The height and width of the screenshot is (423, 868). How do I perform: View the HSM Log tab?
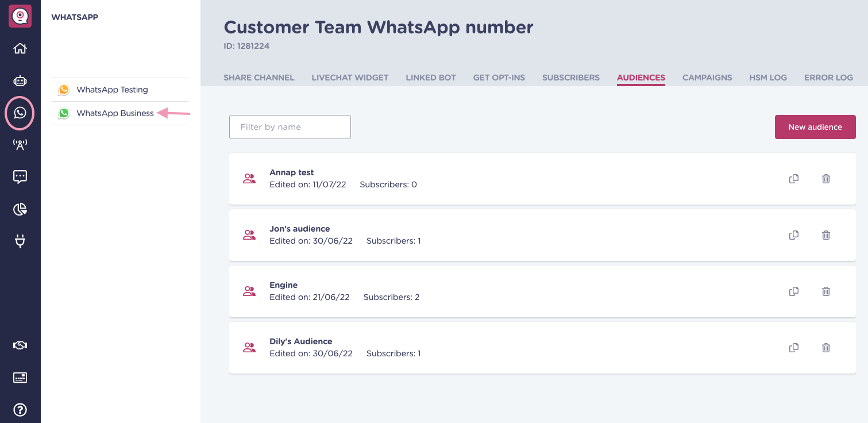click(x=768, y=78)
